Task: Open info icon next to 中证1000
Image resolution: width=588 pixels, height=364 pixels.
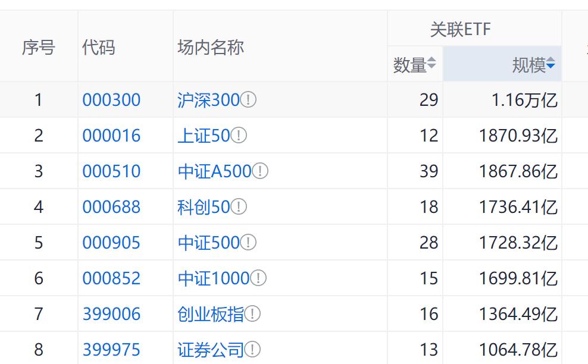Action: click(258, 278)
